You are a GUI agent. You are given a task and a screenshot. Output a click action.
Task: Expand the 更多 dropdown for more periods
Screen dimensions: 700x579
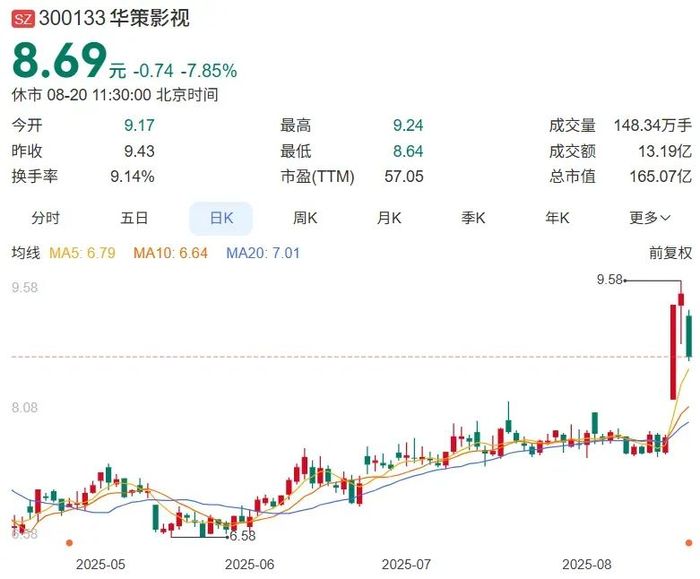650,218
